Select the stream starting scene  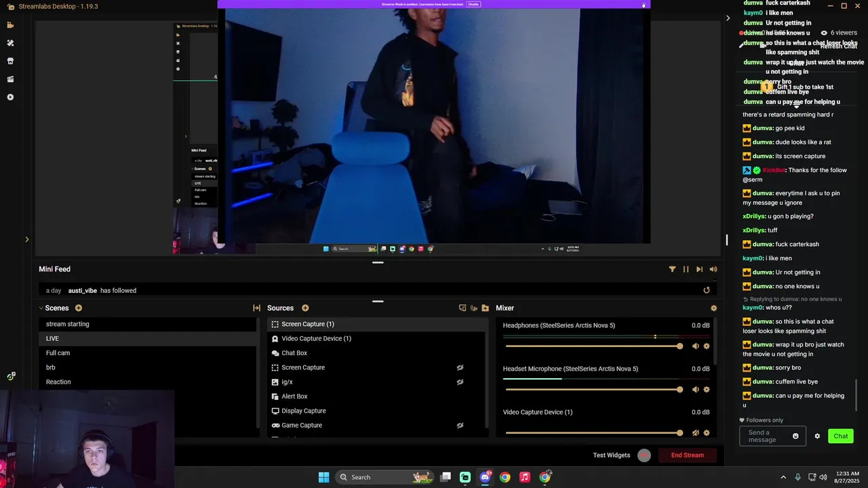(x=148, y=324)
